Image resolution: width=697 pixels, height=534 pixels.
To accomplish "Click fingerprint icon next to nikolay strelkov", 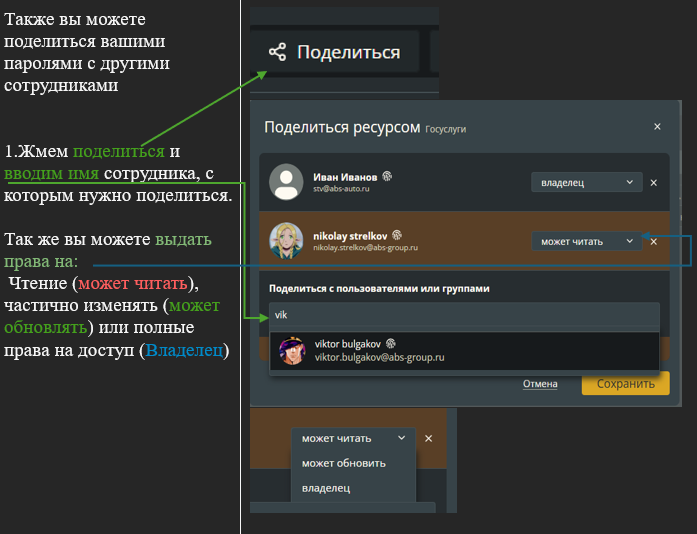I will tap(397, 235).
